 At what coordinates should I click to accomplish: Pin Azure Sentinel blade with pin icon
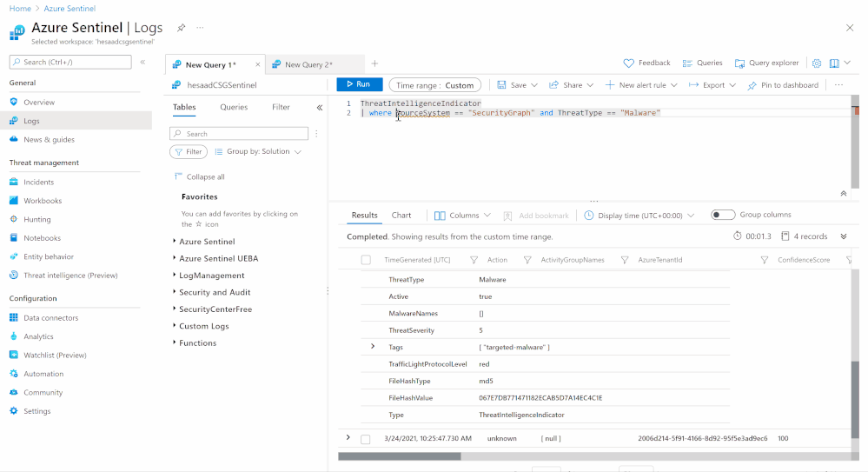coord(181,28)
